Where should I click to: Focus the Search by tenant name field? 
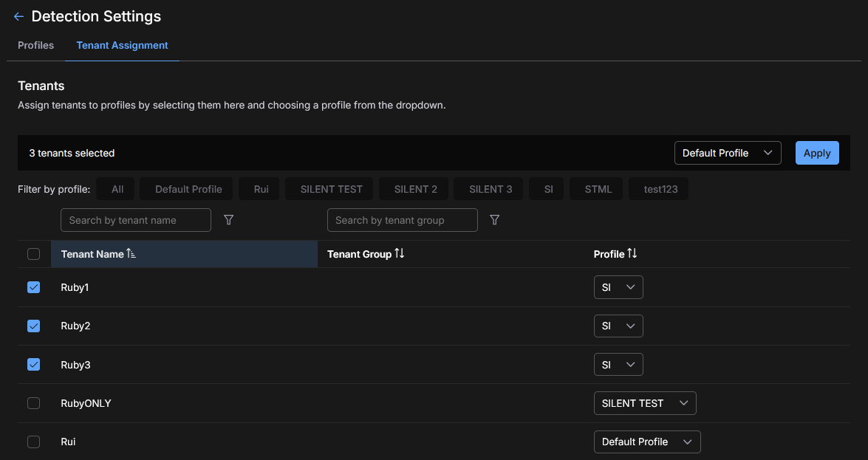136,220
